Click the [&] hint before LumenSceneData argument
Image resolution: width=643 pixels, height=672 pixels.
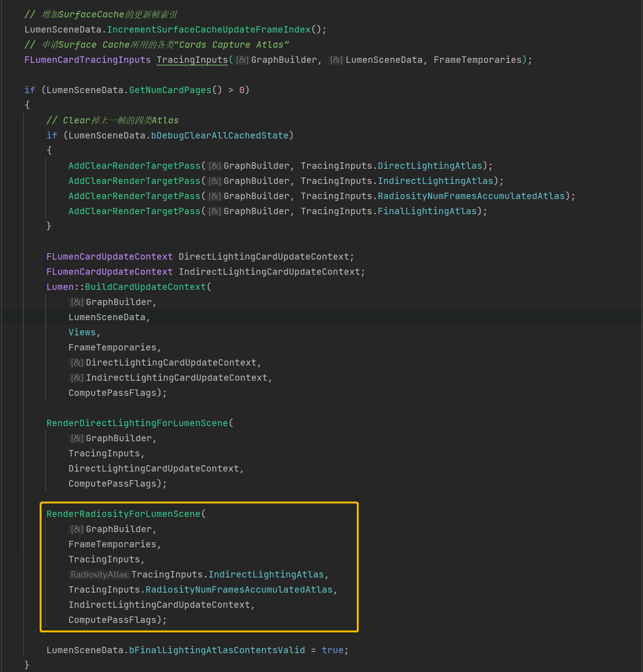[336, 60]
